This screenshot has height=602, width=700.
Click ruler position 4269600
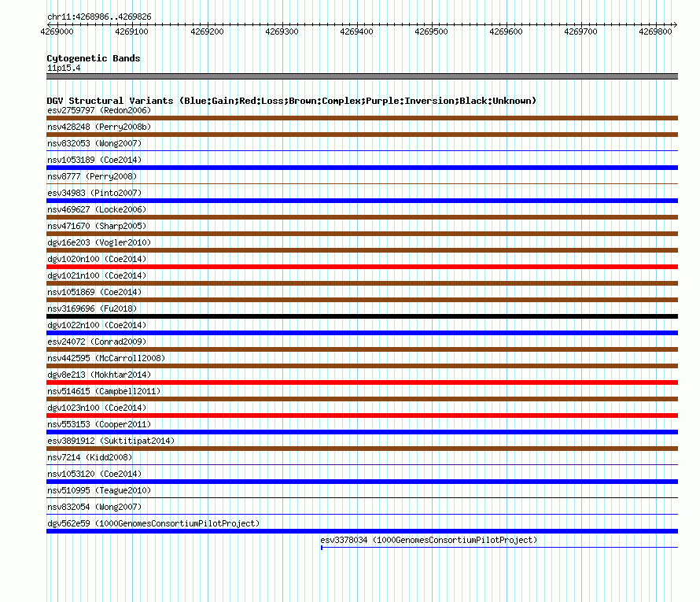(x=506, y=31)
